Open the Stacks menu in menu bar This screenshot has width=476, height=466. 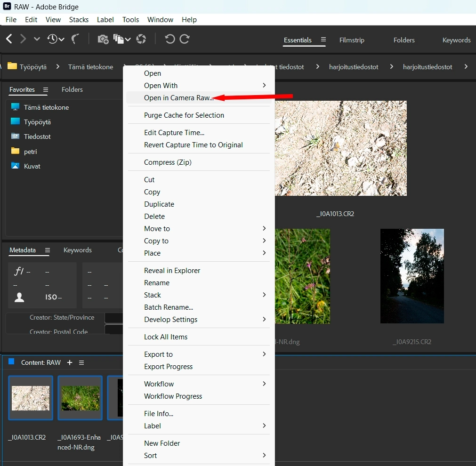(x=79, y=20)
